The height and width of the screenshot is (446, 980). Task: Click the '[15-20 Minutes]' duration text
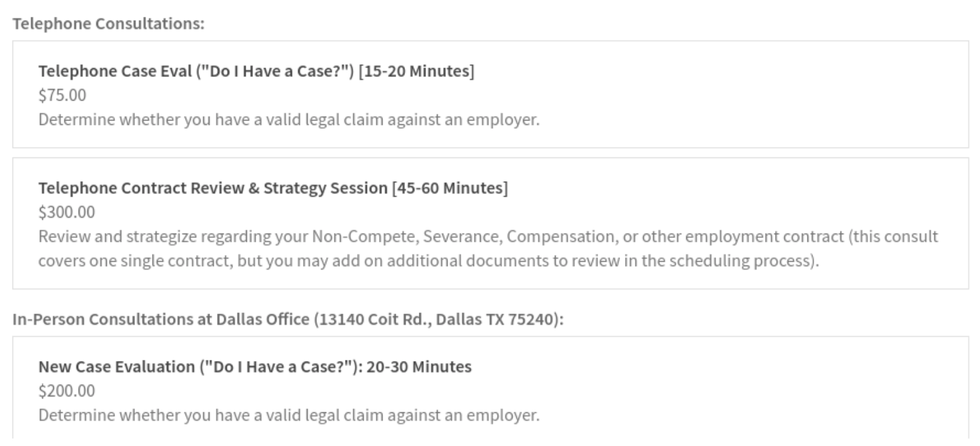coord(416,71)
